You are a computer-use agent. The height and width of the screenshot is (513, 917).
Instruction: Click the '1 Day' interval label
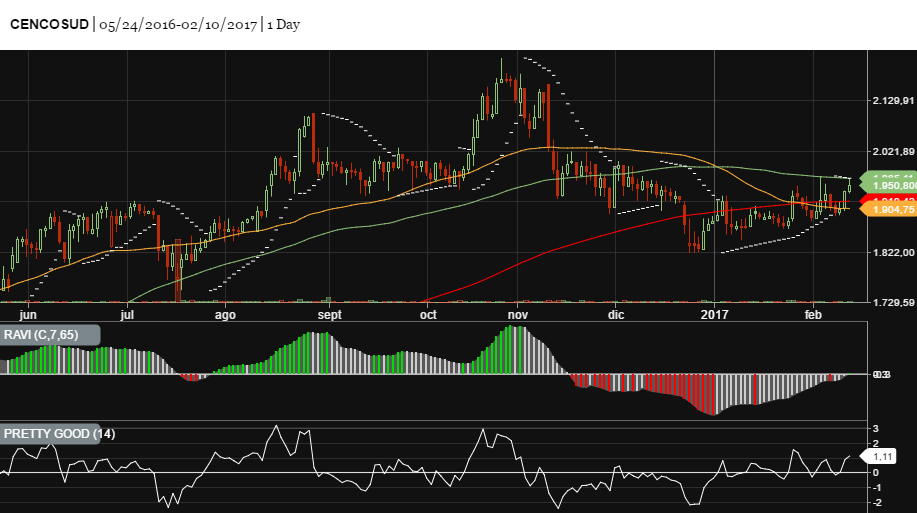coord(284,25)
